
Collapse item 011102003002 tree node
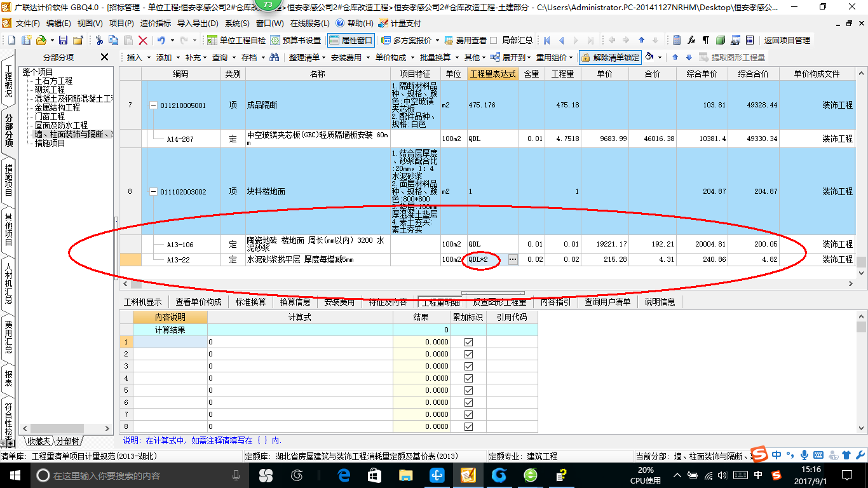[153, 191]
